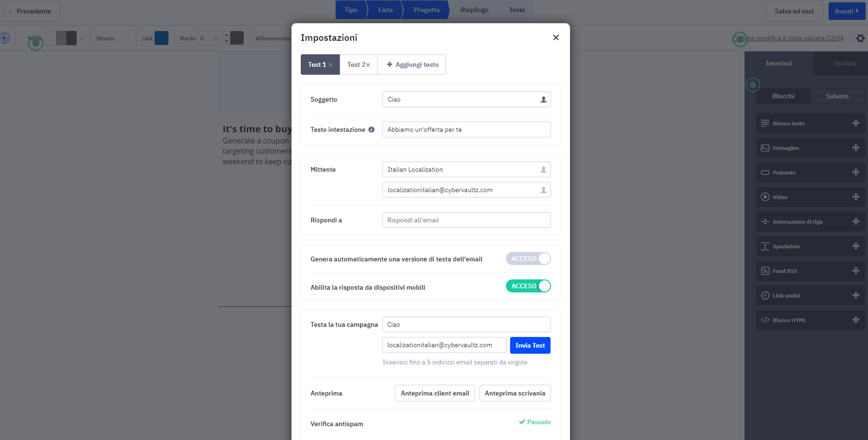Click the personalization icon in Soggetto field
868x440 pixels.
543,100
